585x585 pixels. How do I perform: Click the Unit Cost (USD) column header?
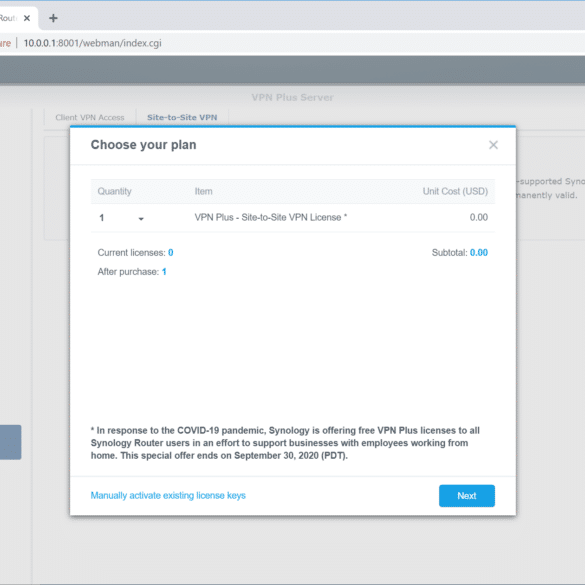coord(455,191)
